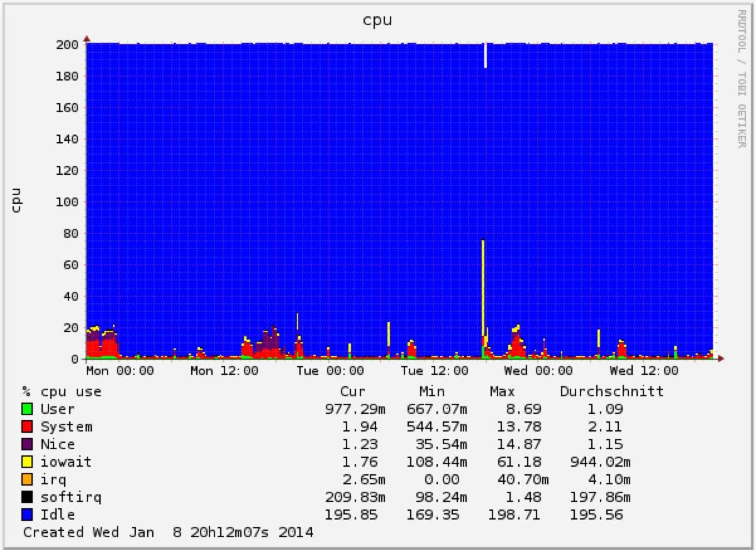Click the 'Created Wed Jan 8' timestamp line
Viewport: 756px width, 551px height.
(169, 533)
